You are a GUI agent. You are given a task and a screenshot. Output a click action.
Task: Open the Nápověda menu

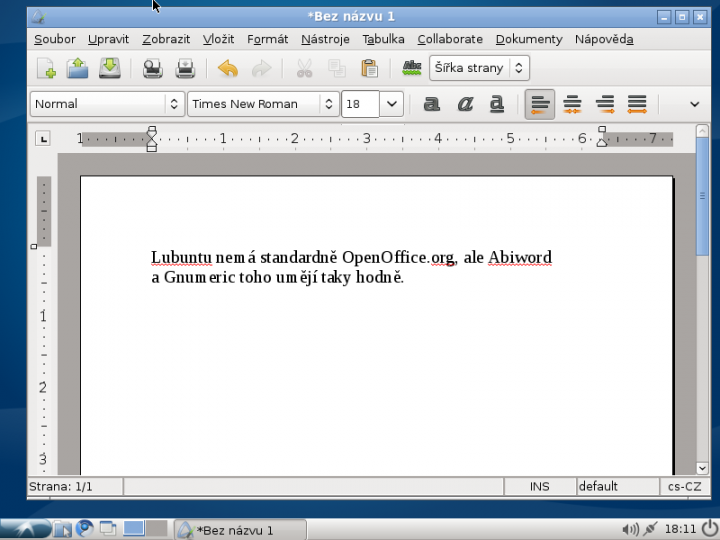604,39
